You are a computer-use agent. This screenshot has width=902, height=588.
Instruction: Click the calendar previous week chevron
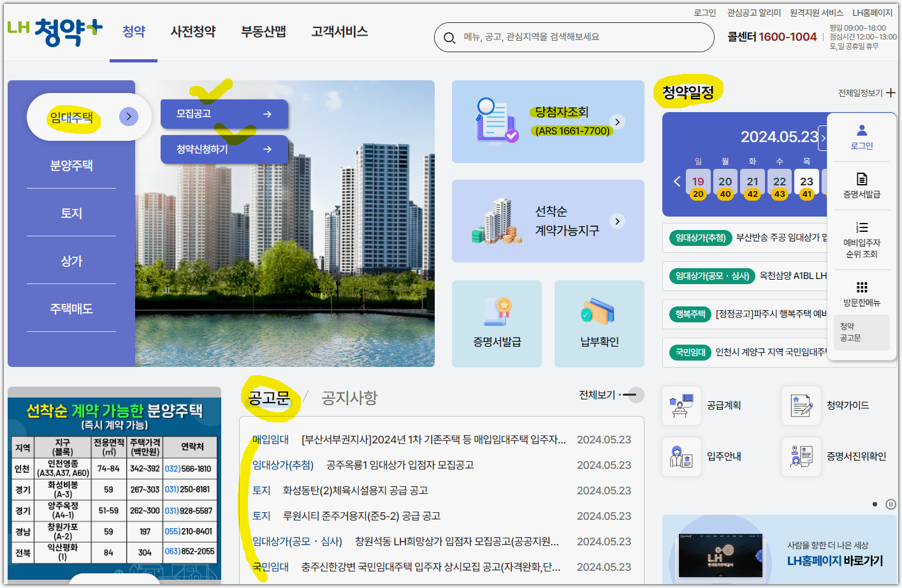677,181
